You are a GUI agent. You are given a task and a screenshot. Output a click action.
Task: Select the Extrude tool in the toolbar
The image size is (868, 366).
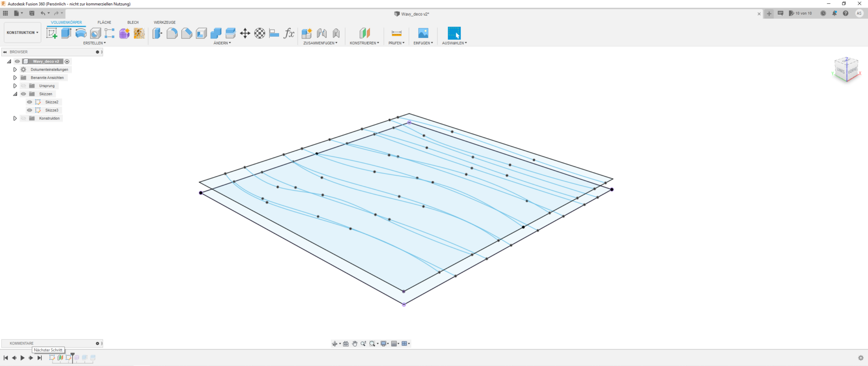pos(66,33)
